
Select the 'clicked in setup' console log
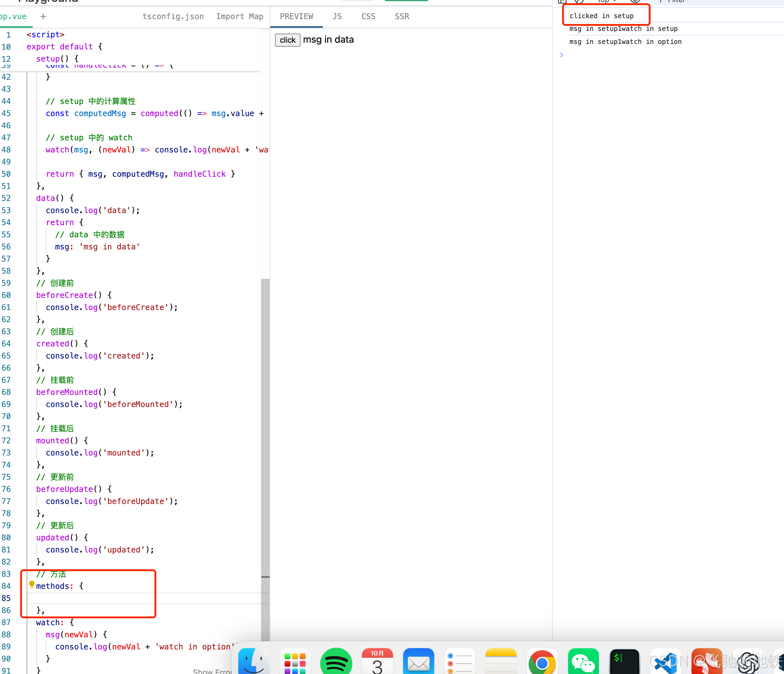point(601,16)
